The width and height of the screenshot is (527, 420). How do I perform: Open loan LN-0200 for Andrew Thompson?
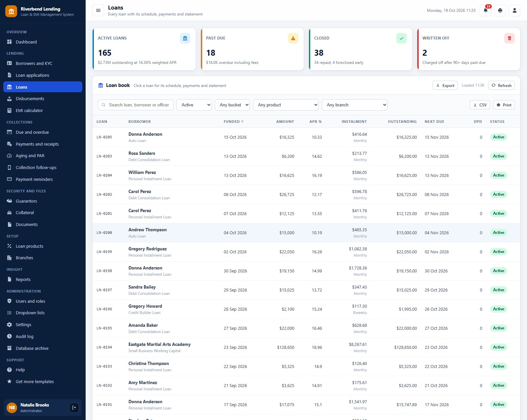[104, 233]
